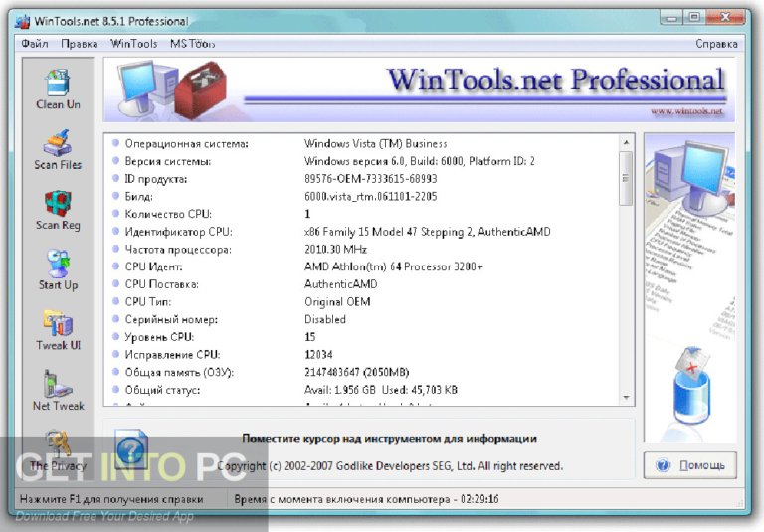
Task: Select the Версия системы row
Action: [x=361, y=161]
